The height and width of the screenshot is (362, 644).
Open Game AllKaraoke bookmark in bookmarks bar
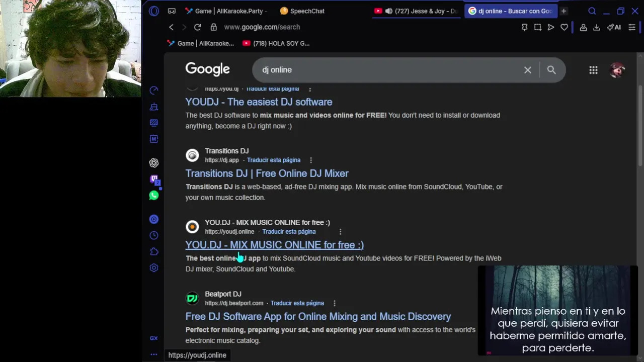[201, 43]
